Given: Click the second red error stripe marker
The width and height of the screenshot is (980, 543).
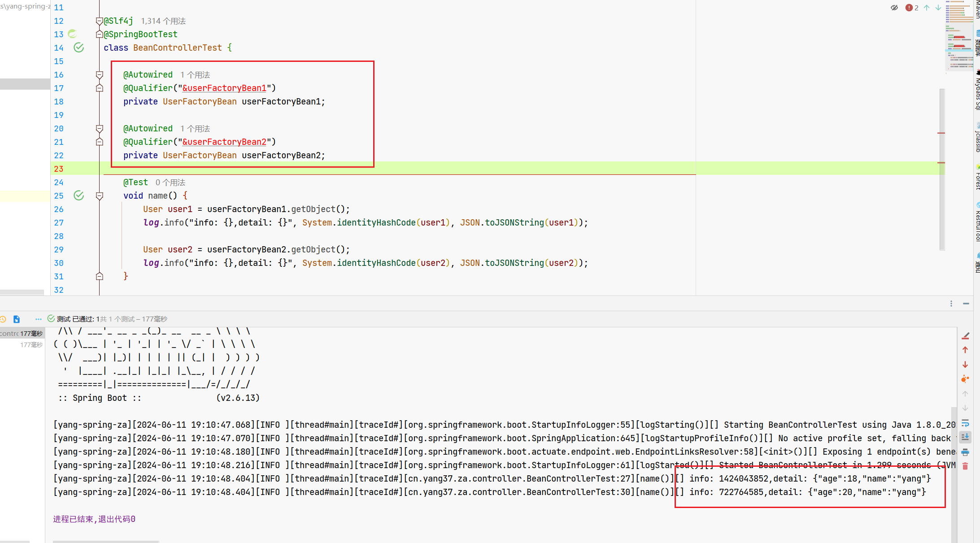Looking at the screenshot, I should pos(941,163).
